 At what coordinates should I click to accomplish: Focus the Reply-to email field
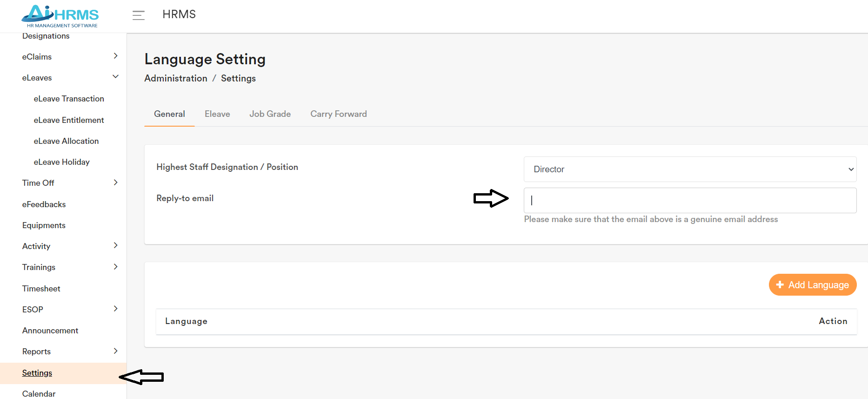point(689,201)
